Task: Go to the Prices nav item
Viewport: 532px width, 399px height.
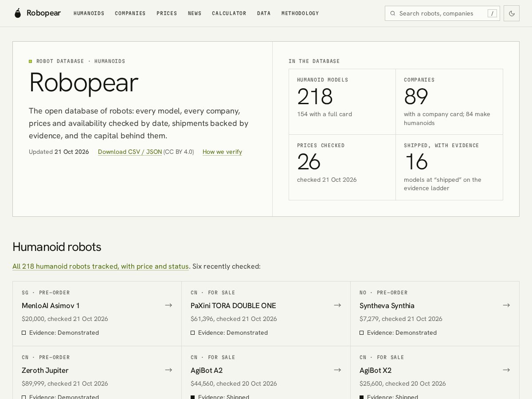Action: tap(167, 13)
